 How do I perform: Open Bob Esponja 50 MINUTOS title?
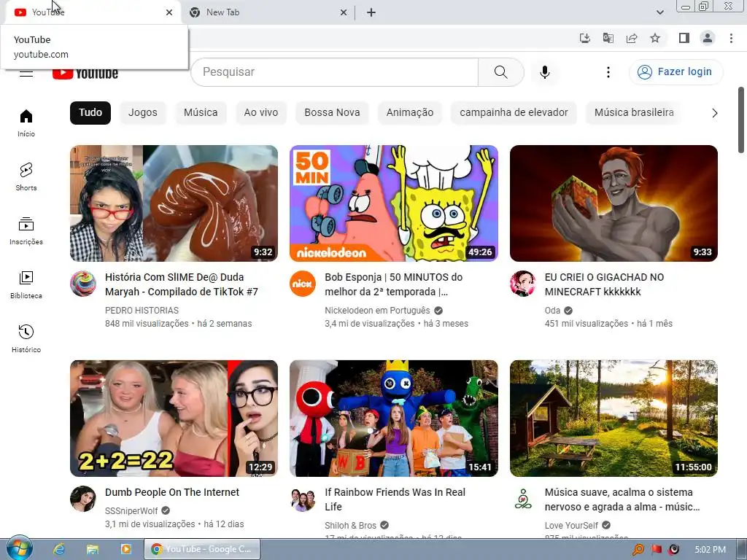[x=393, y=284]
